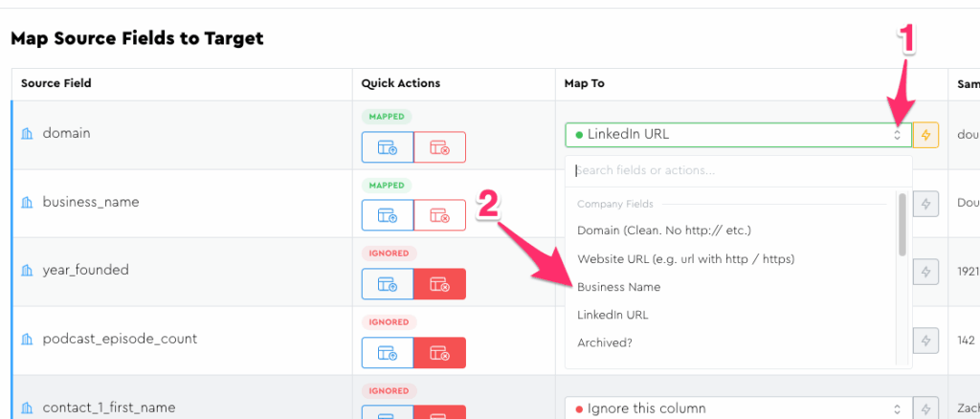
Task: Select 'Business Name' from the field list
Action: [618, 287]
